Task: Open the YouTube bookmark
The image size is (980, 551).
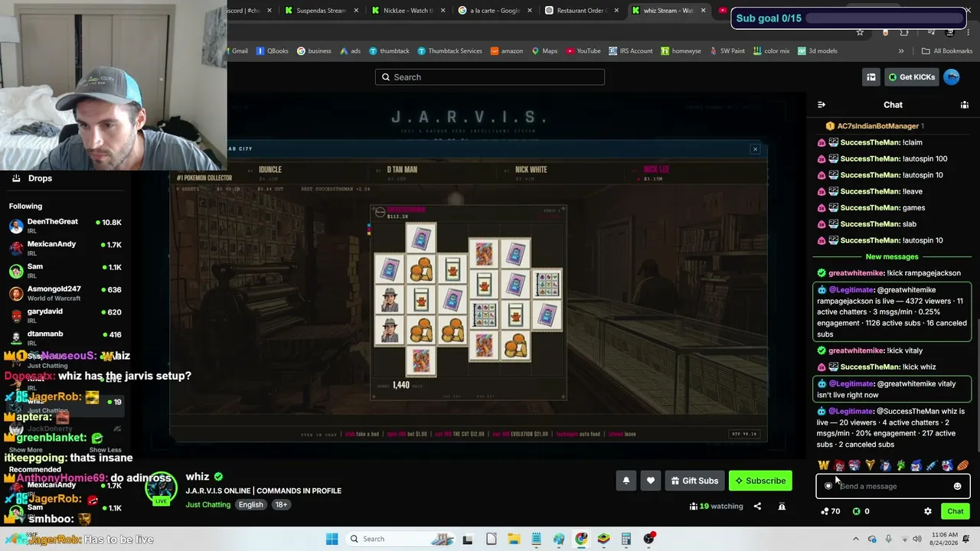Action: 583,51
